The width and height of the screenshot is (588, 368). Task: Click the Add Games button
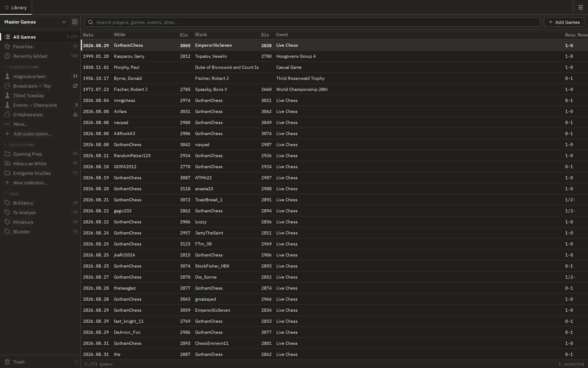564,22
